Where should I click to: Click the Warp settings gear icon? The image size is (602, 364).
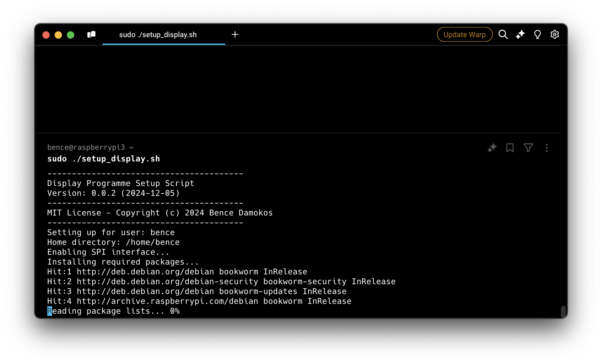point(555,34)
